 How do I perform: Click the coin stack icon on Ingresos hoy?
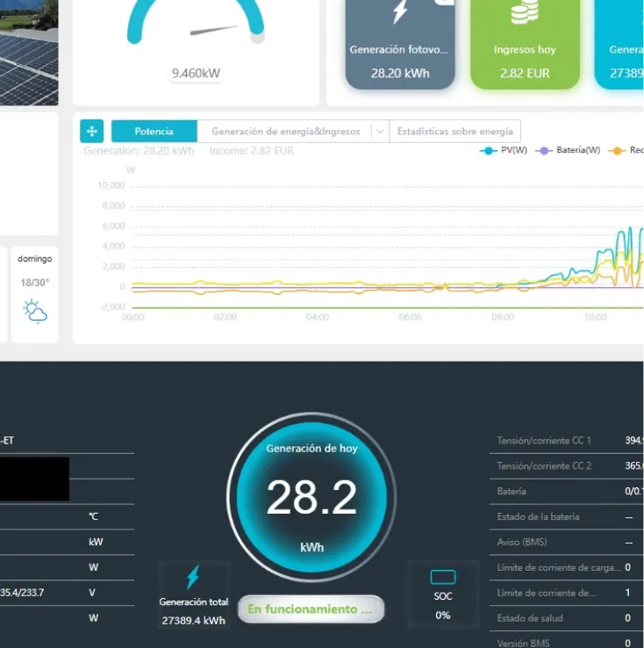pyautogui.click(x=525, y=12)
